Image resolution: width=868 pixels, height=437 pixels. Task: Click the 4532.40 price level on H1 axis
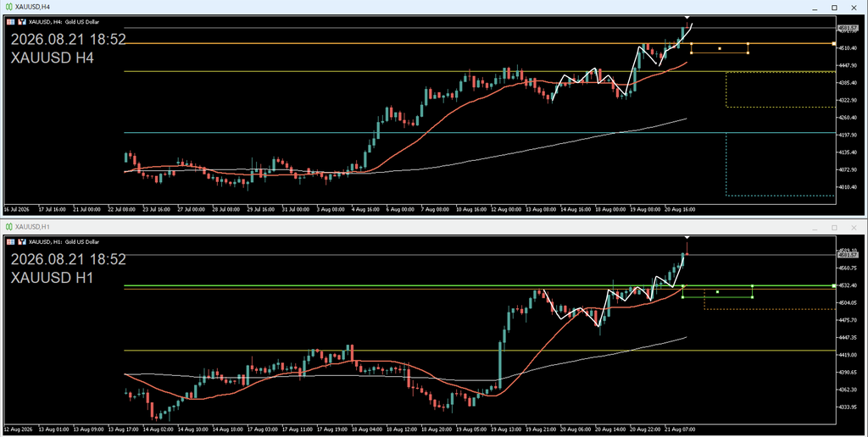click(848, 285)
